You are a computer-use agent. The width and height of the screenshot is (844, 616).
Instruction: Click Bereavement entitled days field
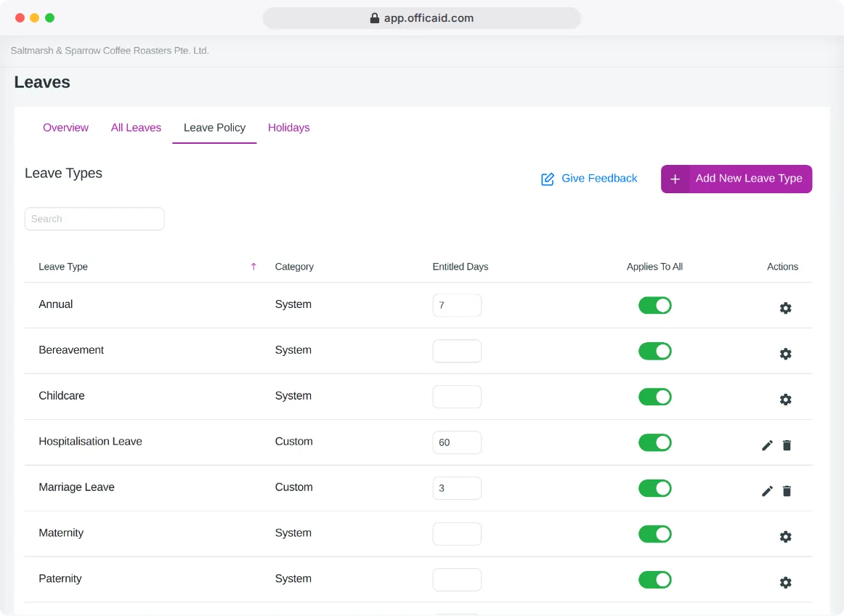pos(457,351)
